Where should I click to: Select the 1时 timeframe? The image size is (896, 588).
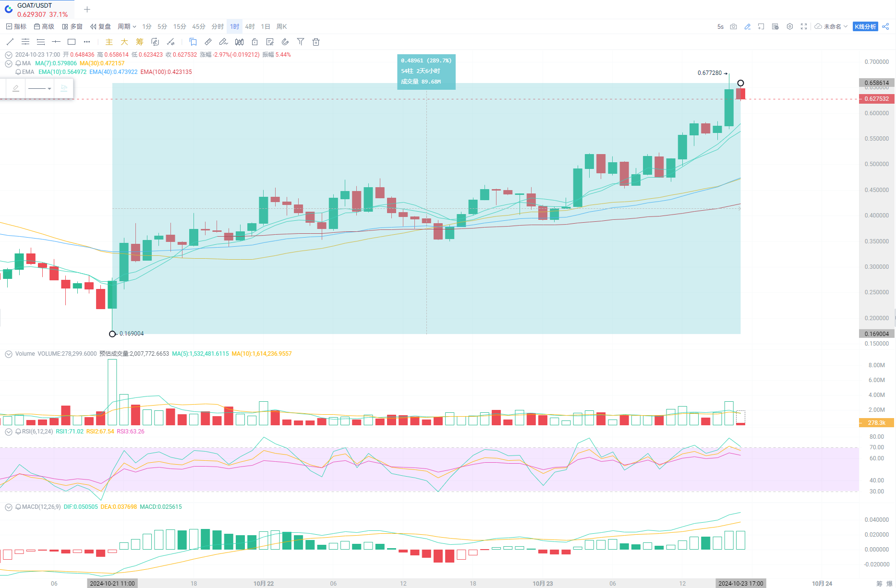[234, 26]
